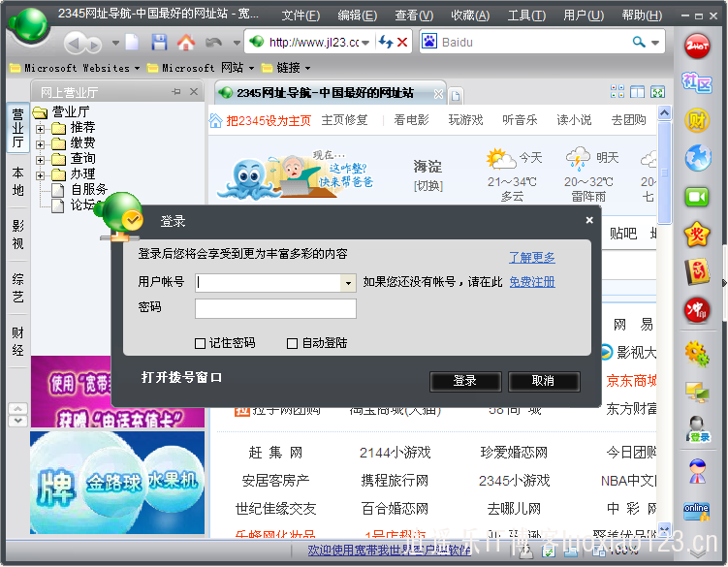The height and width of the screenshot is (567, 728).
Task: Open the online service sidebar icon
Action: pyautogui.click(x=696, y=512)
